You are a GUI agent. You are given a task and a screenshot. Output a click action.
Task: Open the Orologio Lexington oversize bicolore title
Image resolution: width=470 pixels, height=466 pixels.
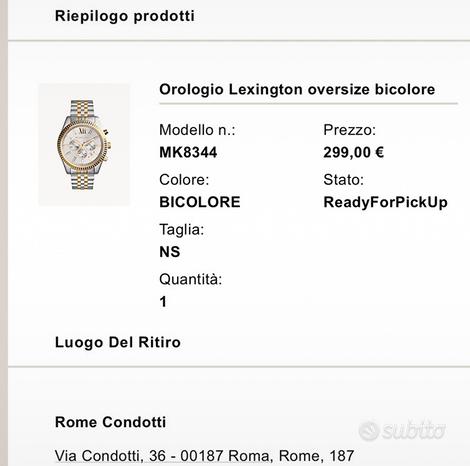point(297,89)
